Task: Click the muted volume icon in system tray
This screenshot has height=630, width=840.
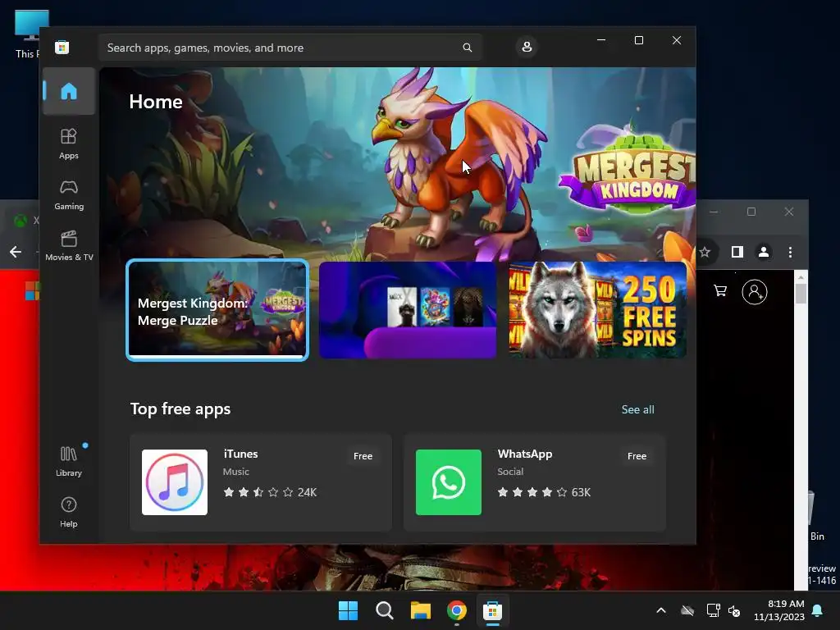Action: [734, 610]
